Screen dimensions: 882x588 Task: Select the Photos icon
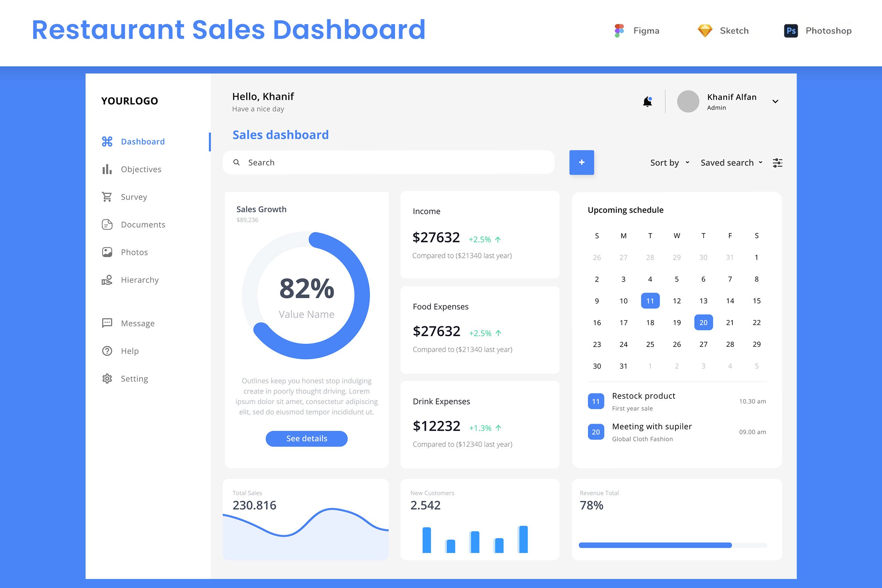[x=107, y=252]
